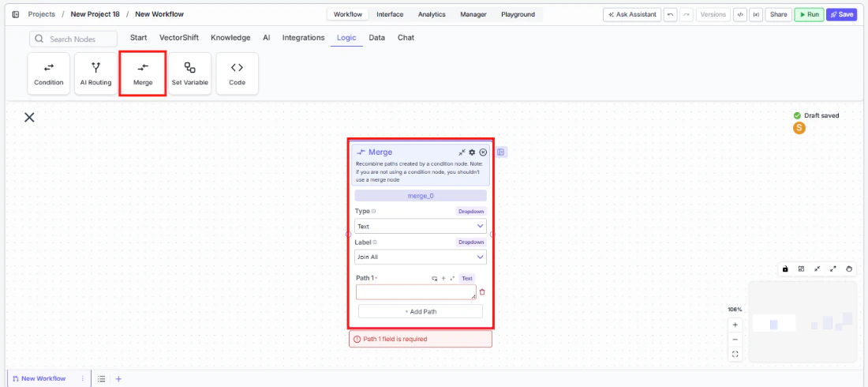Open the side panel icon next to Merge node

tap(501, 152)
